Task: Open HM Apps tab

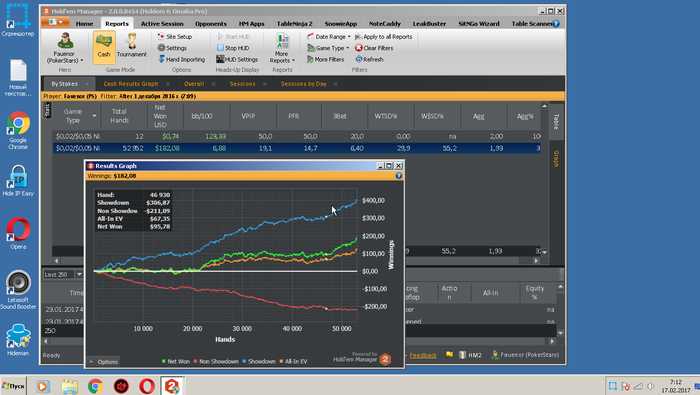Action: click(251, 24)
